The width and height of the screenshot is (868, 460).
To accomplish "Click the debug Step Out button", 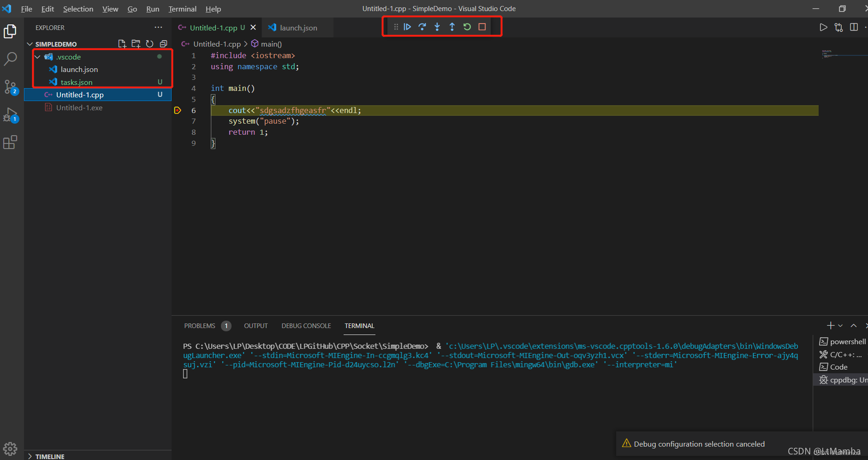I will [x=452, y=27].
